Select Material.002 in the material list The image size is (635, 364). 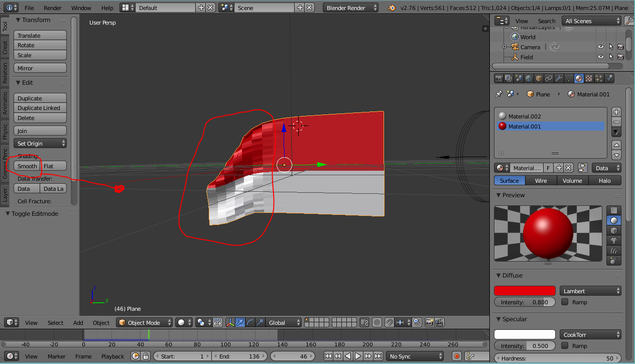[550, 116]
